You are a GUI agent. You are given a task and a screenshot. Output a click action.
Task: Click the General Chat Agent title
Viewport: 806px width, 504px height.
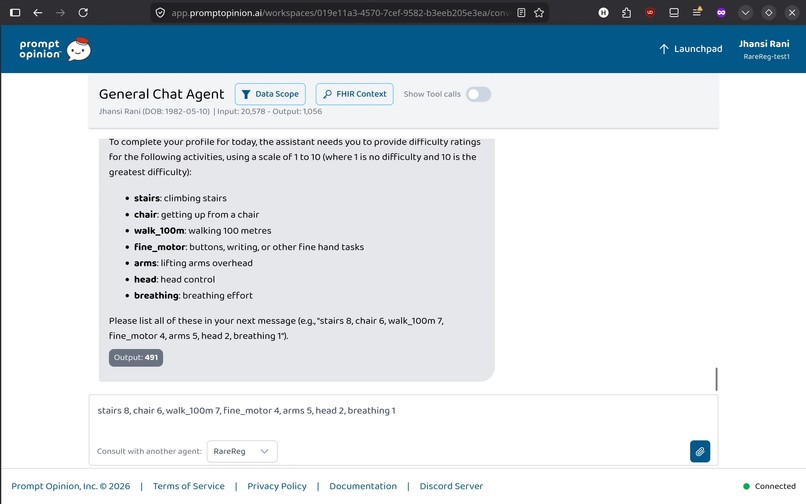[161, 94]
